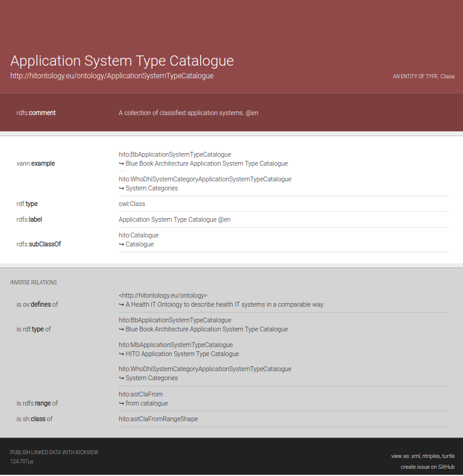Open the hito:astClaFrom link
The image size is (463, 476).
(x=140, y=394)
